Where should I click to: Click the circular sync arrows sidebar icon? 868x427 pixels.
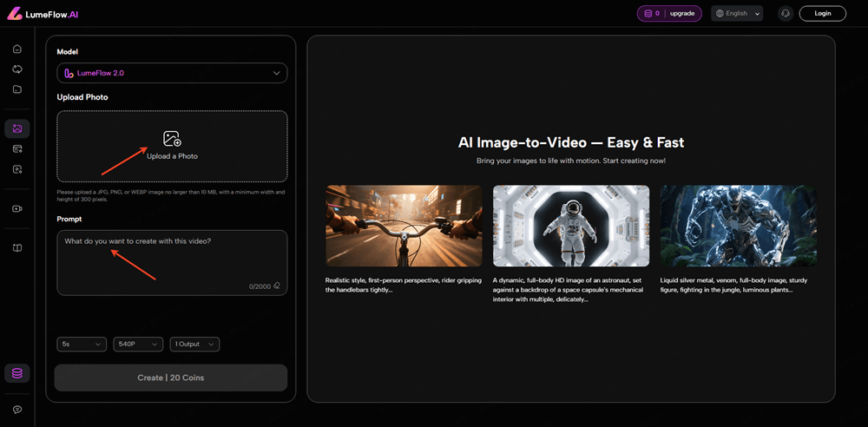(x=17, y=69)
